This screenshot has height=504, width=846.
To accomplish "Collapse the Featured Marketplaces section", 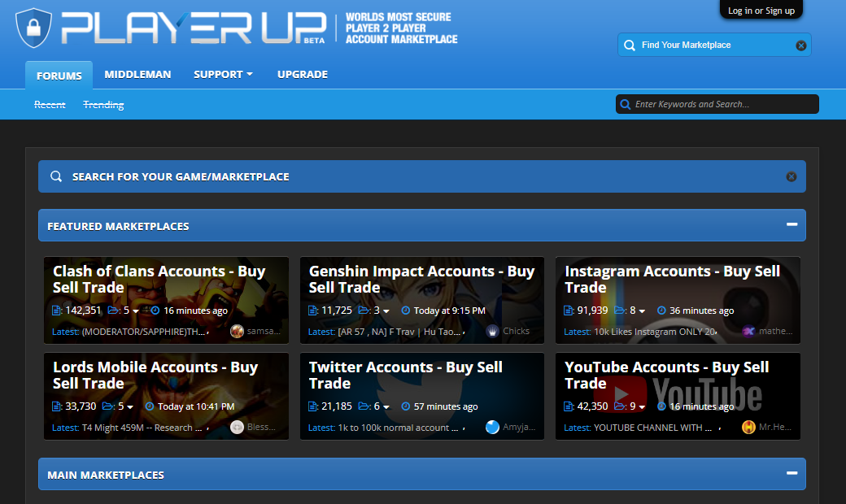I will [791, 224].
